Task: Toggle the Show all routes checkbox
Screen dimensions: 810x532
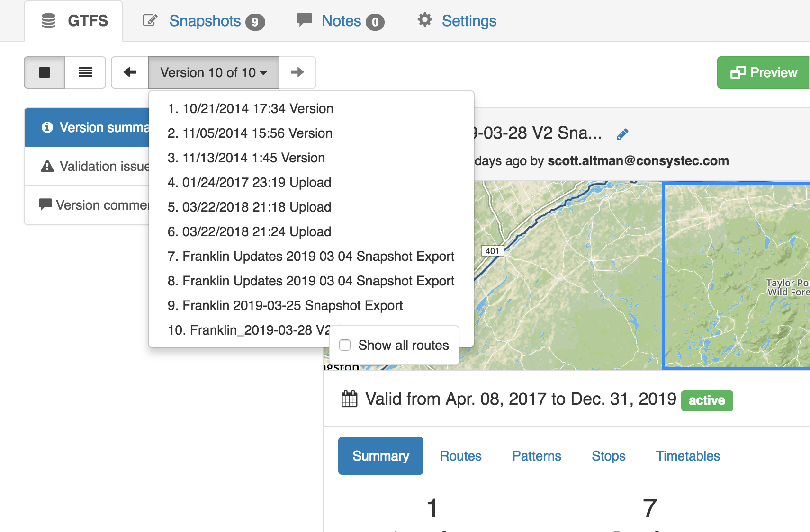Action: tap(345, 345)
